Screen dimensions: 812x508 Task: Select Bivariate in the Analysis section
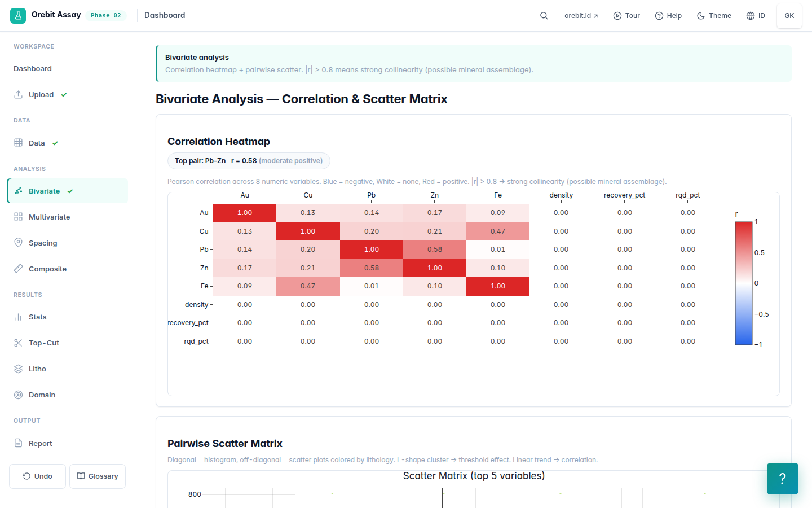coord(68,191)
